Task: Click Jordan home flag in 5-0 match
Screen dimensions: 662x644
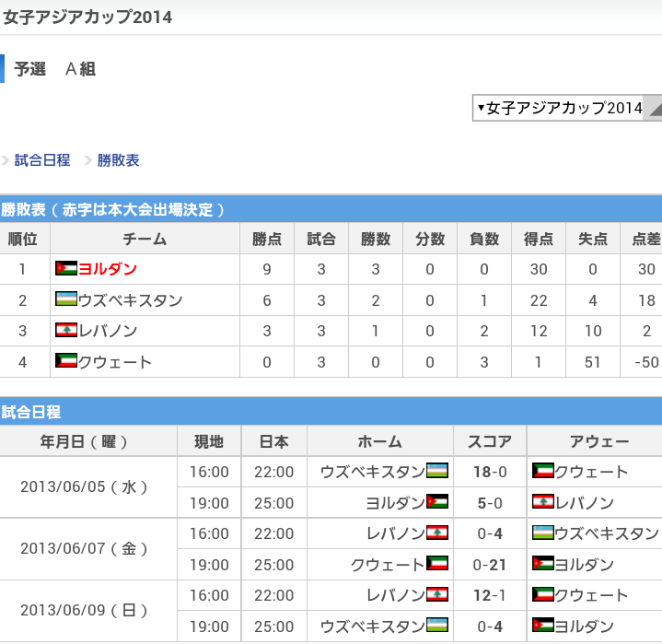Action: (x=437, y=501)
